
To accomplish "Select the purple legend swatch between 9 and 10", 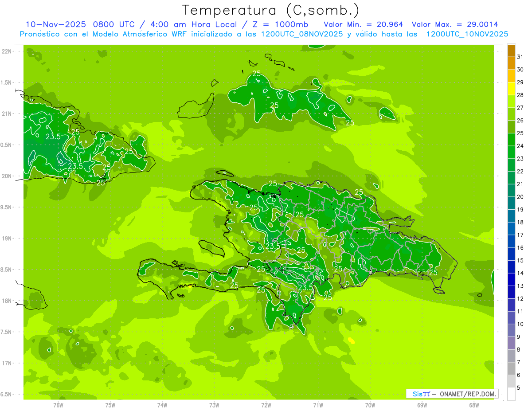I will [x=511, y=330].
